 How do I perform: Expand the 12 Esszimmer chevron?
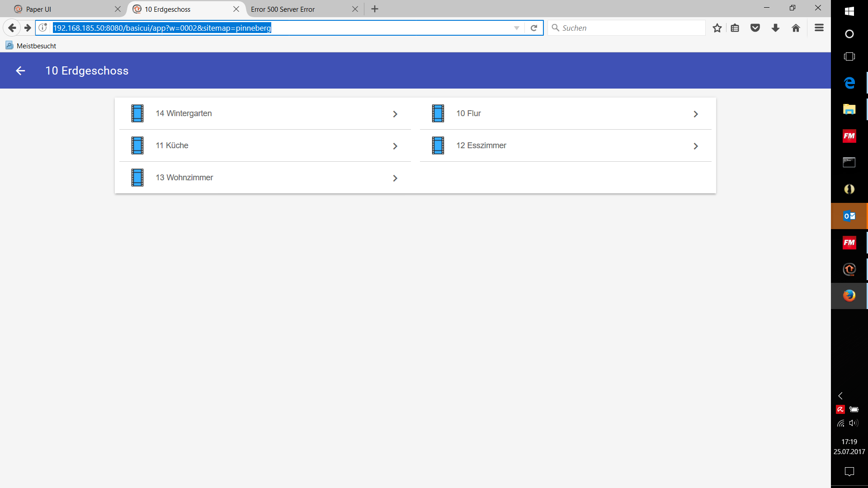tap(696, 146)
